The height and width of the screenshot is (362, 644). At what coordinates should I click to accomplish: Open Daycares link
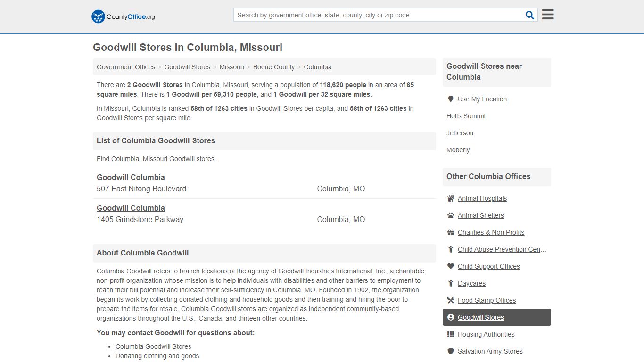(471, 283)
